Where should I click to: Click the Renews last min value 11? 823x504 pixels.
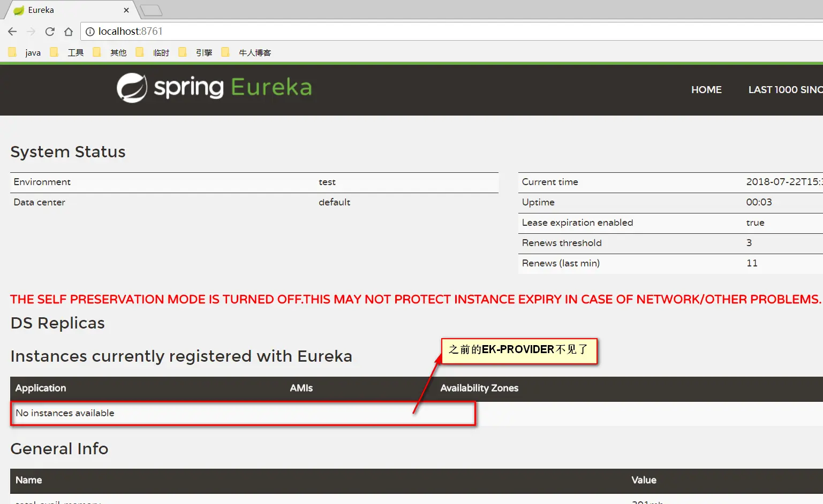point(752,263)
